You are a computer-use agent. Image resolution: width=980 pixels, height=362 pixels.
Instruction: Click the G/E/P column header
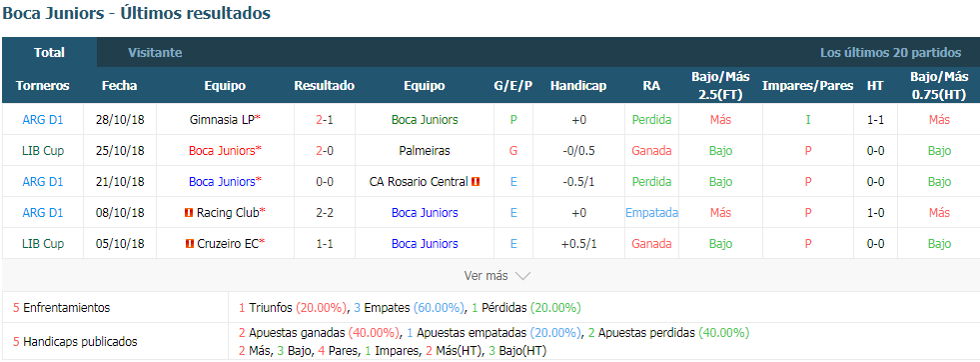click(512, 86)
